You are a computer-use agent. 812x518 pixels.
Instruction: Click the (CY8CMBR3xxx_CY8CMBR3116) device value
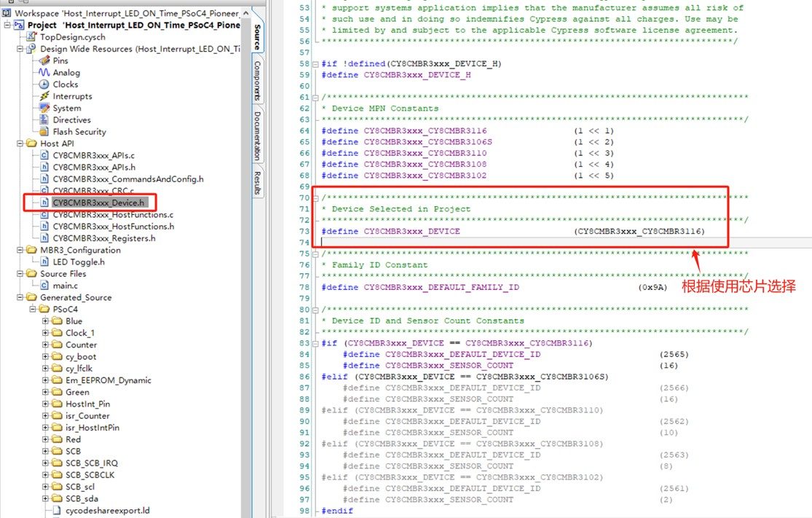click(639, 232)
